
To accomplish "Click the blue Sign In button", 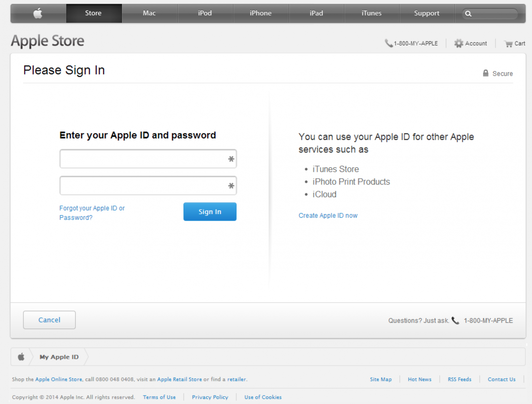I will point(210,211).
